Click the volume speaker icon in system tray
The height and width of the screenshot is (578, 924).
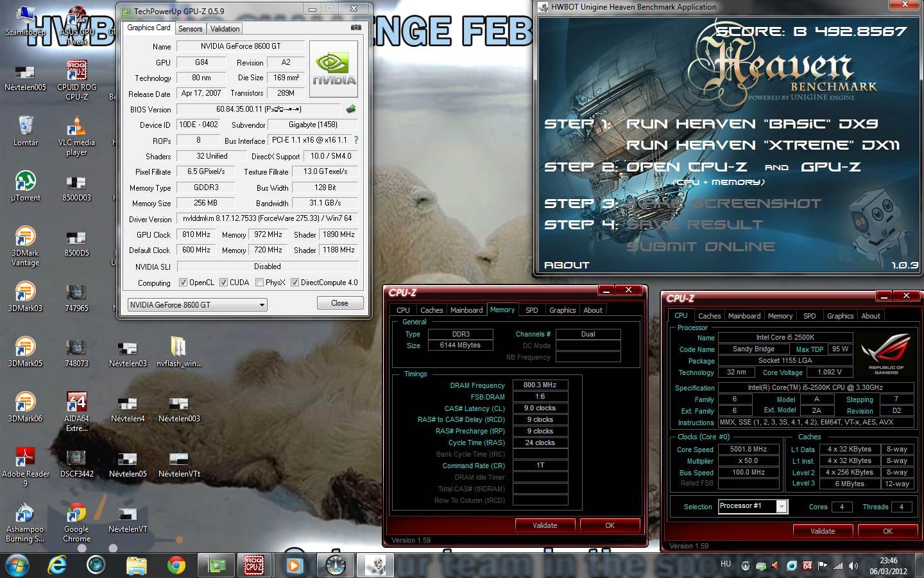[x=853, y=566]
